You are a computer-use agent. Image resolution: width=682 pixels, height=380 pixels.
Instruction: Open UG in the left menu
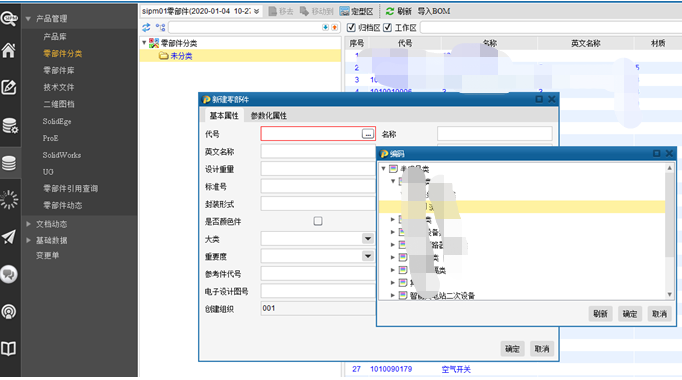(x=48, y=172)
